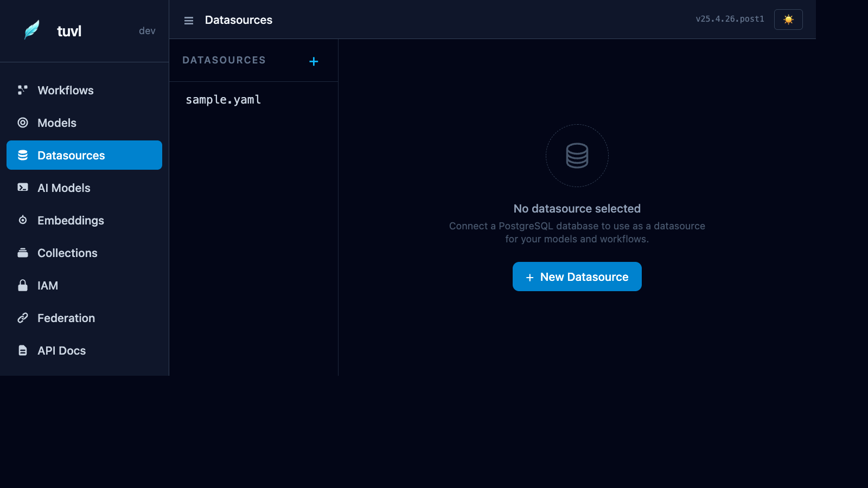
Task: Click the New Datasource button
Action: click(577, 277)
